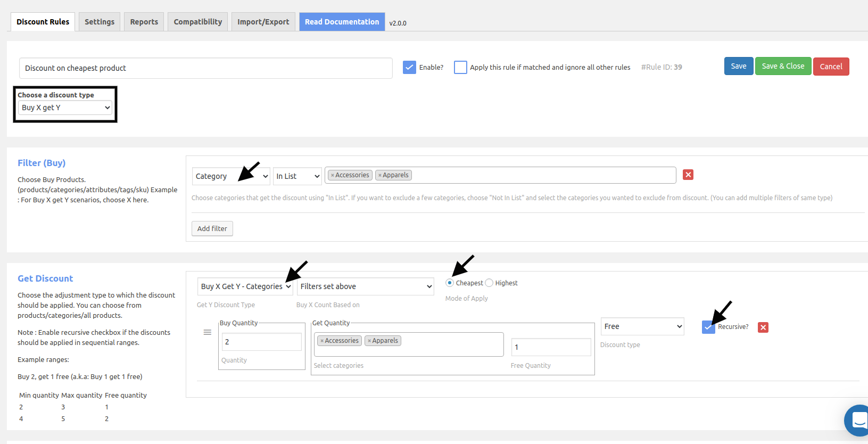Switch to the Settings tab

[x=100, y=22]
